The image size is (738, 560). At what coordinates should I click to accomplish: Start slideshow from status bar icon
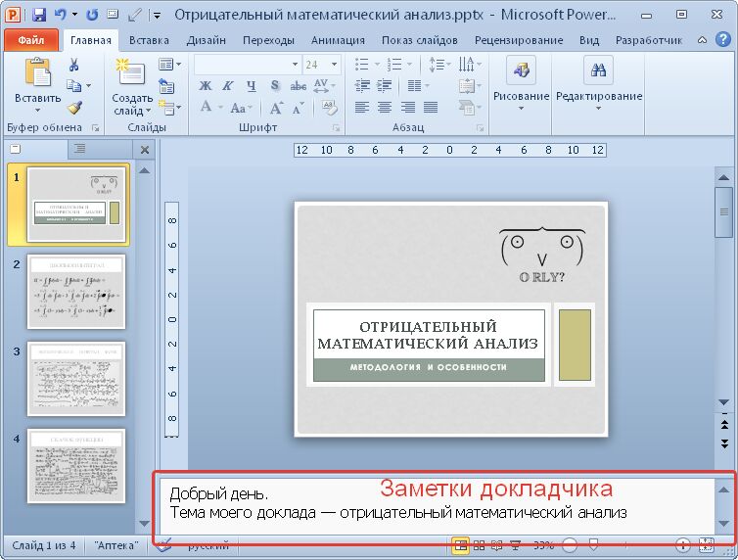(516, 545)
